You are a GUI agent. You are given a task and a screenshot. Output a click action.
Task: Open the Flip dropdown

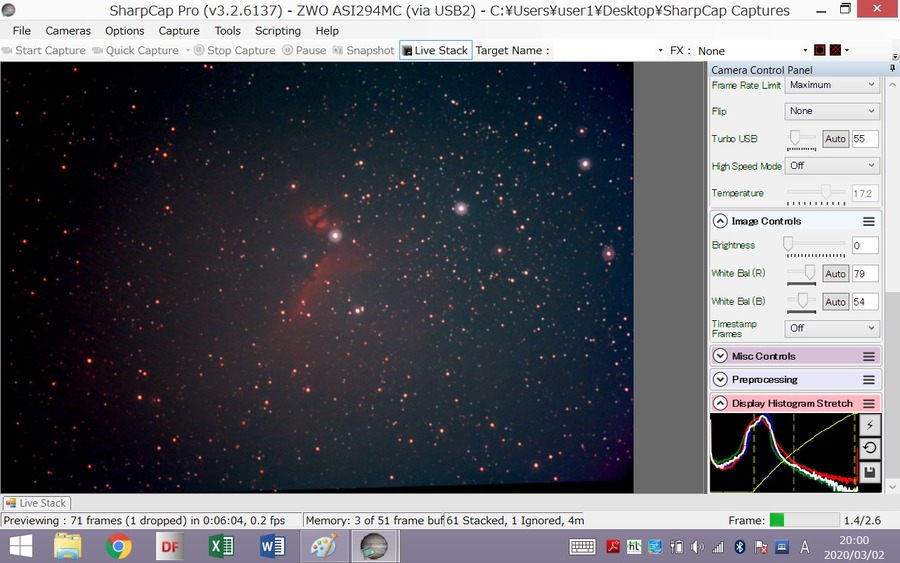pyautogui.click(x=832, y=111)
